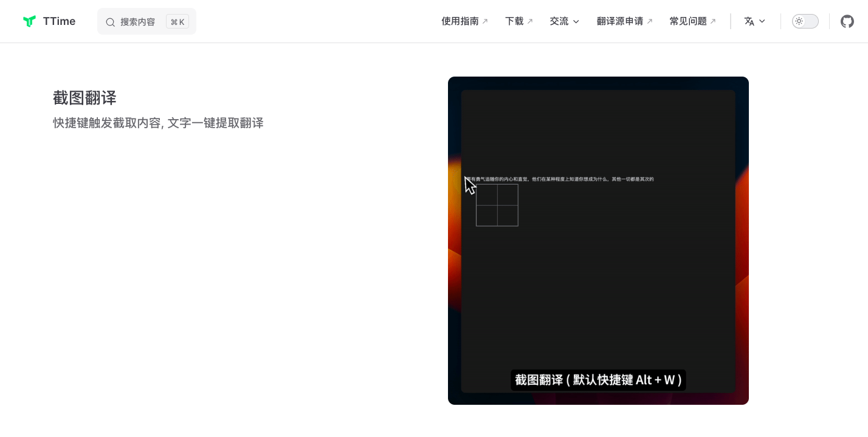Open the 翻译源申请 menu item
This screenshot has height=437, width=868.
[x=619, y=21]
